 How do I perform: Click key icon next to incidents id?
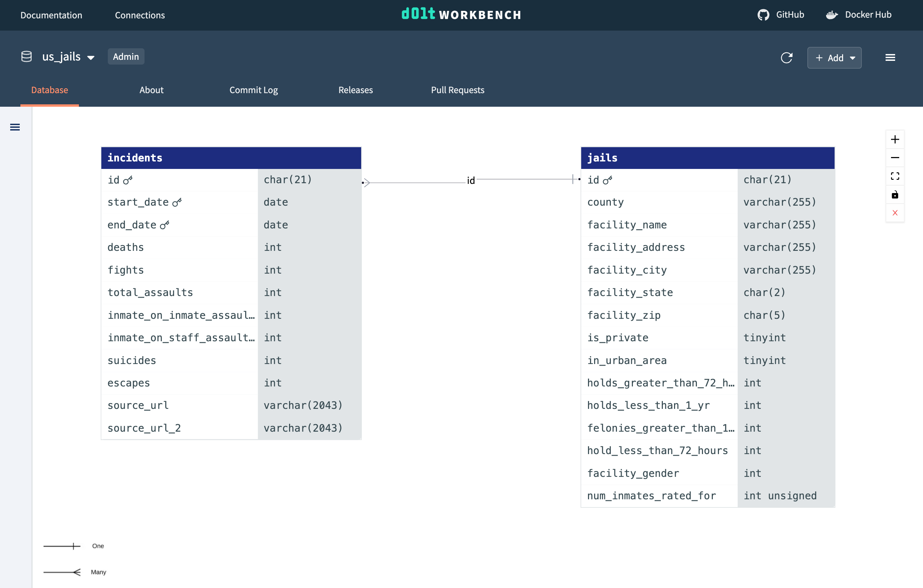[x=128, y=180]
